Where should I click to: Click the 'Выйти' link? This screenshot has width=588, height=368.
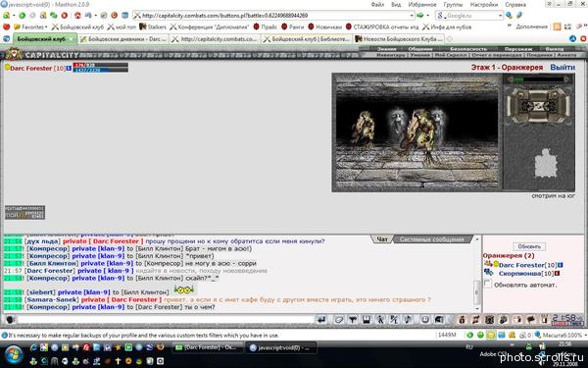pos(563,67)
